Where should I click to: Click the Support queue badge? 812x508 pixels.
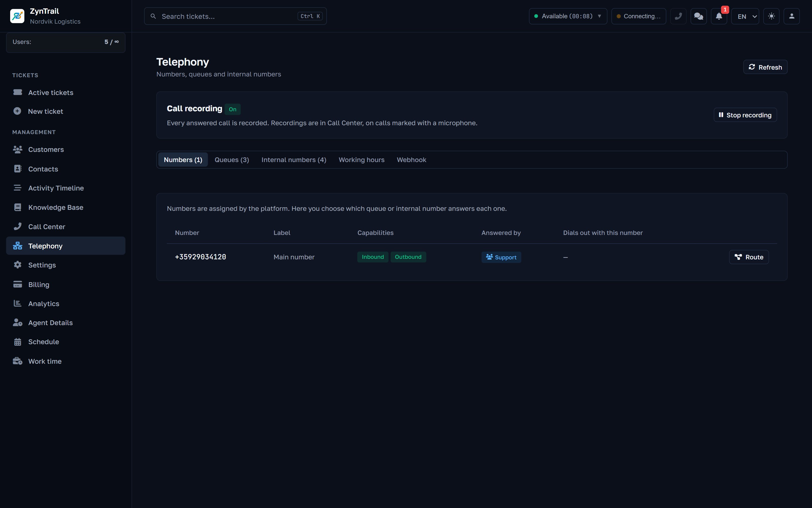(x=501, y=257)
